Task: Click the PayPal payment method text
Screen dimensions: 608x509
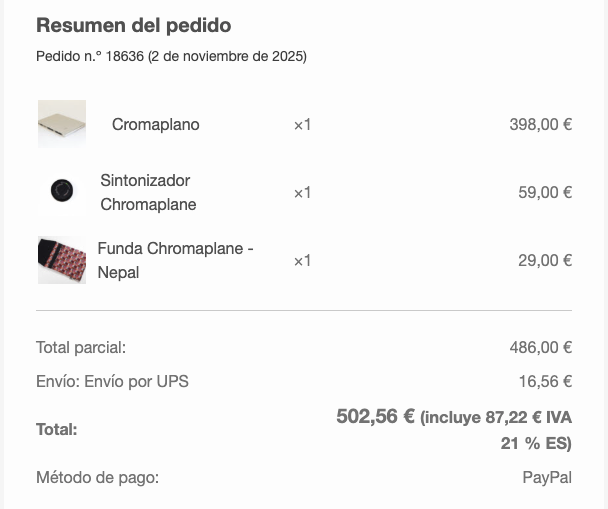Action: point(547,478)
